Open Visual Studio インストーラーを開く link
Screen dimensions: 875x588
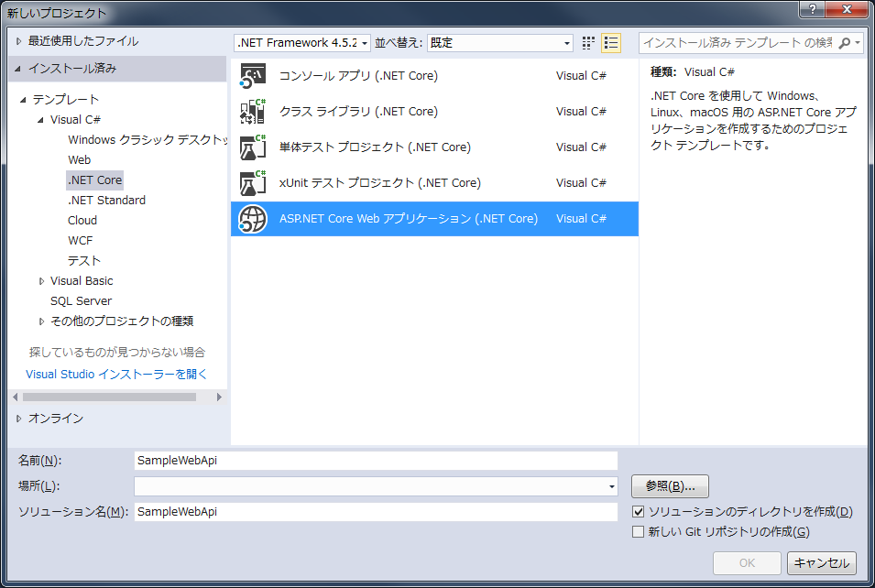click(x=116, y=375)
